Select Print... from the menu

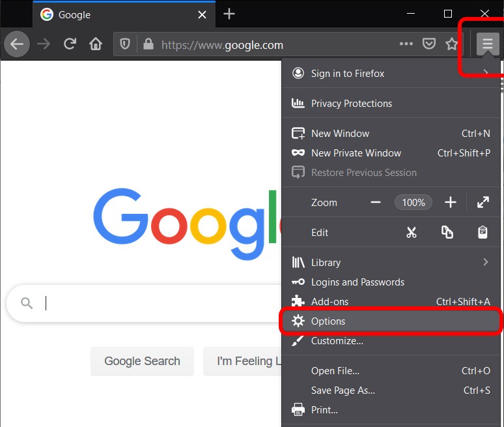click(x=391, y=410)
